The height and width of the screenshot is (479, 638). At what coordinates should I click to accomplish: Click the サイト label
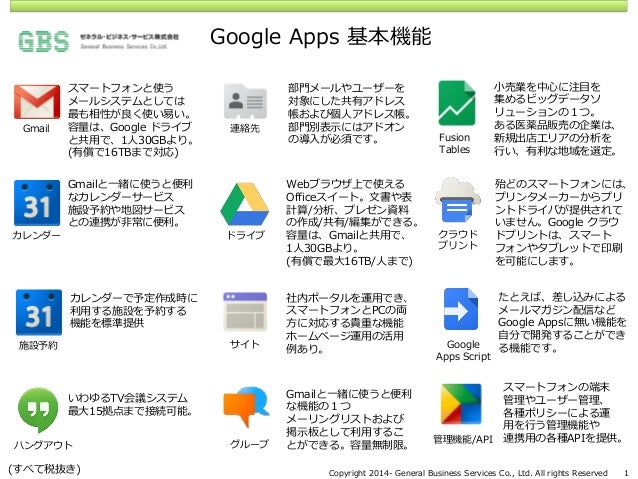pos(245,344)
